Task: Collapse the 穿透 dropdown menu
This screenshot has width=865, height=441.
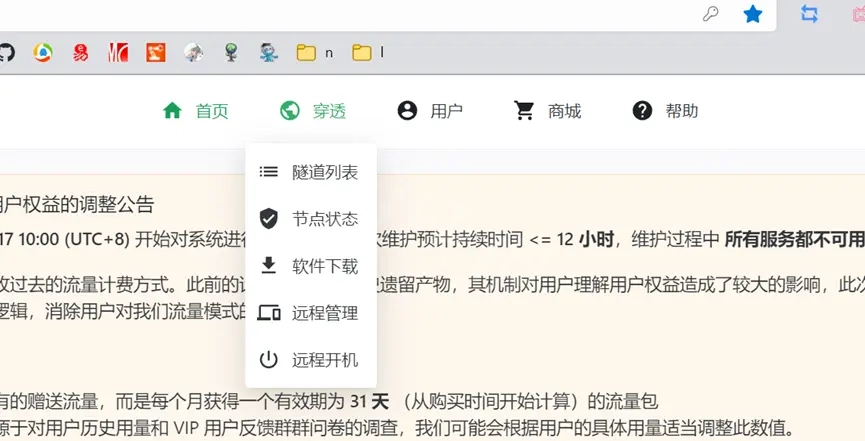Action: click(x=329, y=111)
